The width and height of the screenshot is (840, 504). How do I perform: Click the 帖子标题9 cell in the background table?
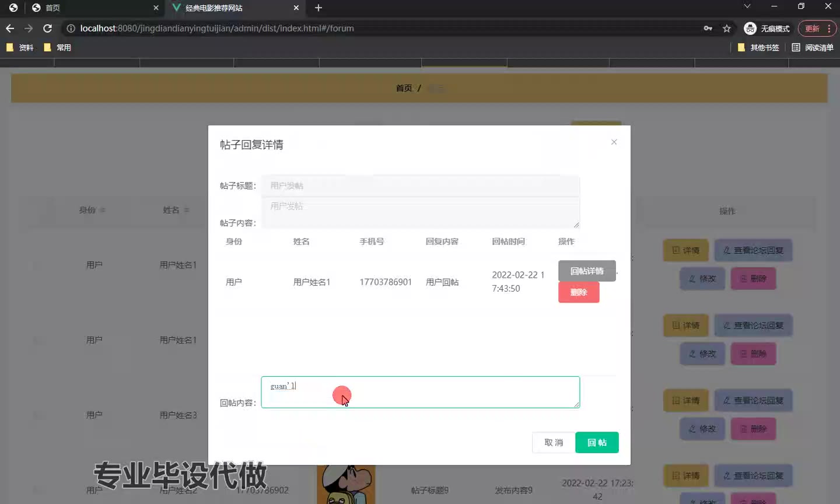(430, 490)
